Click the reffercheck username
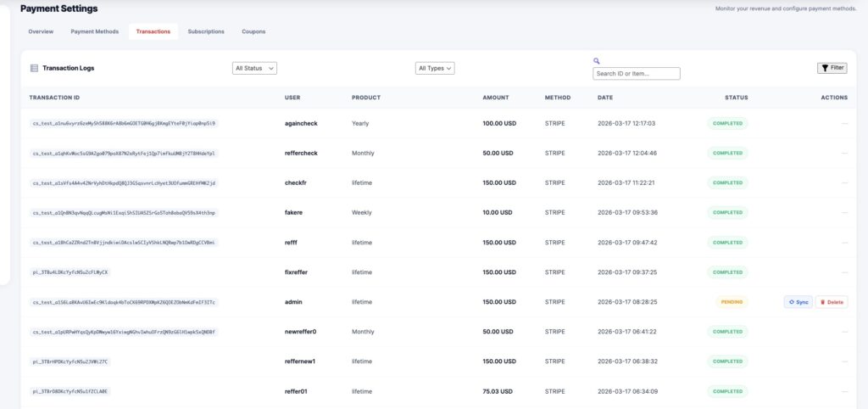 tap(301, 153)
